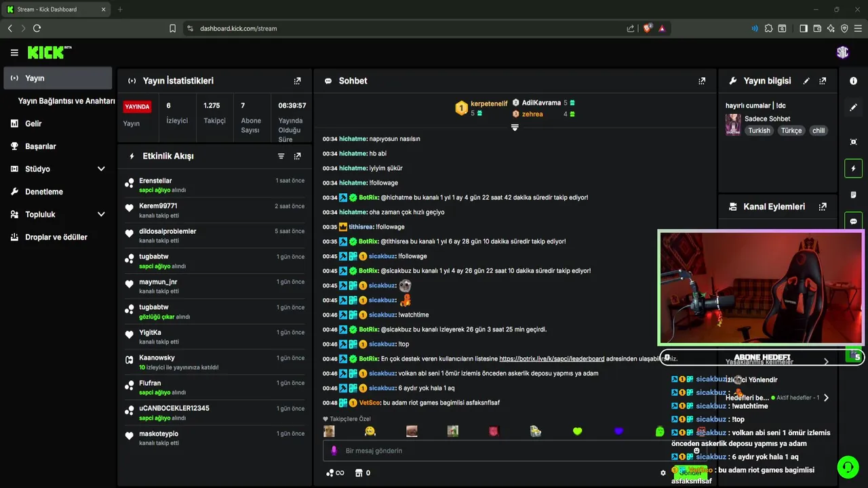This screenshot has height=488, width=868.
Task: Click the camera preview with gaming chair
Action: (760, 288)
